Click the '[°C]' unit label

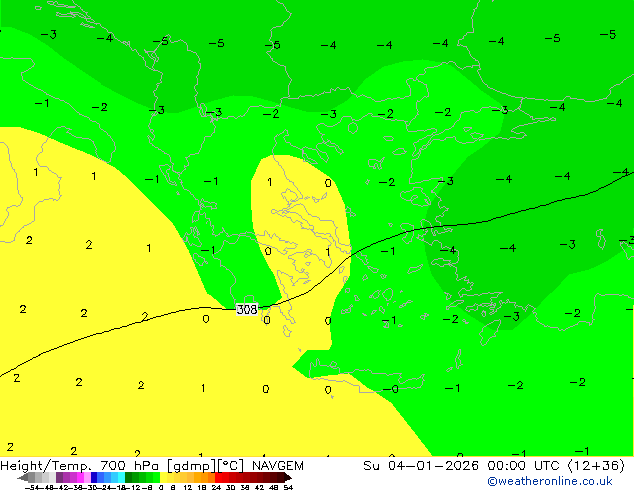click(x=232, y=466)
